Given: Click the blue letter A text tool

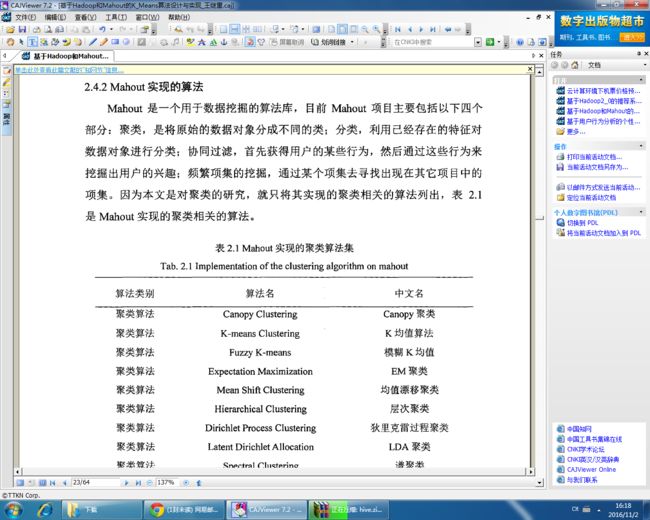Looking at the screenshot, I should point(202,42).
